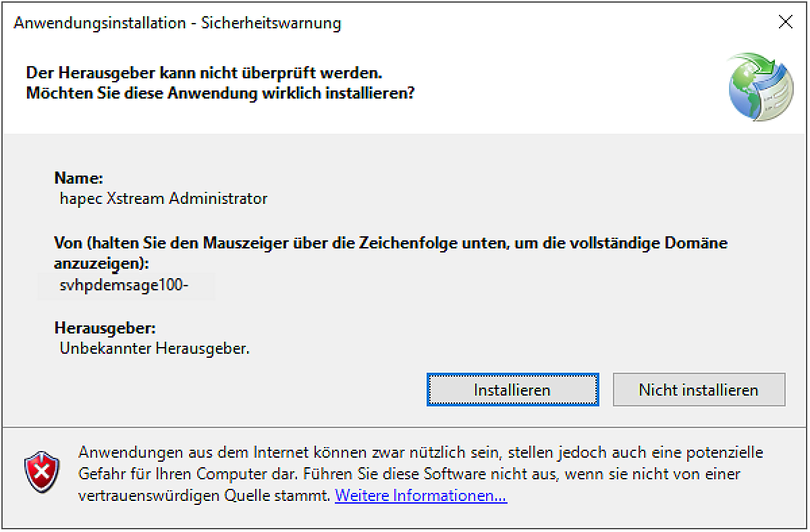Click the Installieren button

coord(512,390)
